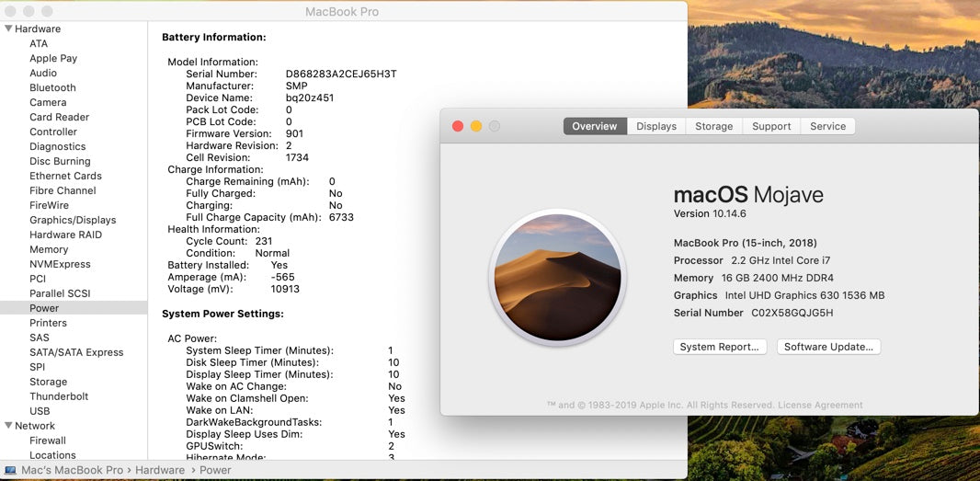
Task: Click Mac's MacBook Pro in path bar
Action: (x=72, y=470)
